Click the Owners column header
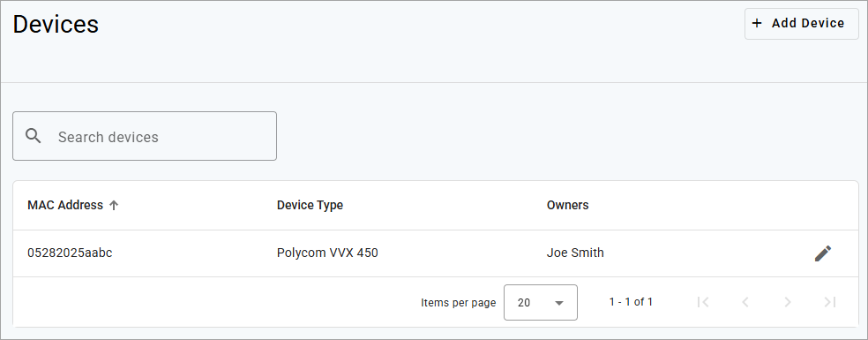The width and height of the screenshot is (868, 340). [x=567, y=205]
